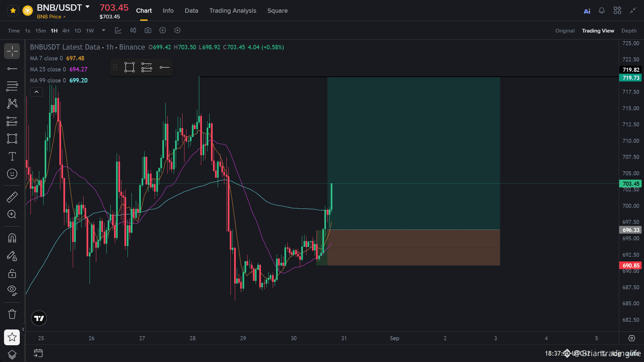This screenshot has width=644, height=362.
Task: Open the emoji icons tool
Action: pos(12,174)
